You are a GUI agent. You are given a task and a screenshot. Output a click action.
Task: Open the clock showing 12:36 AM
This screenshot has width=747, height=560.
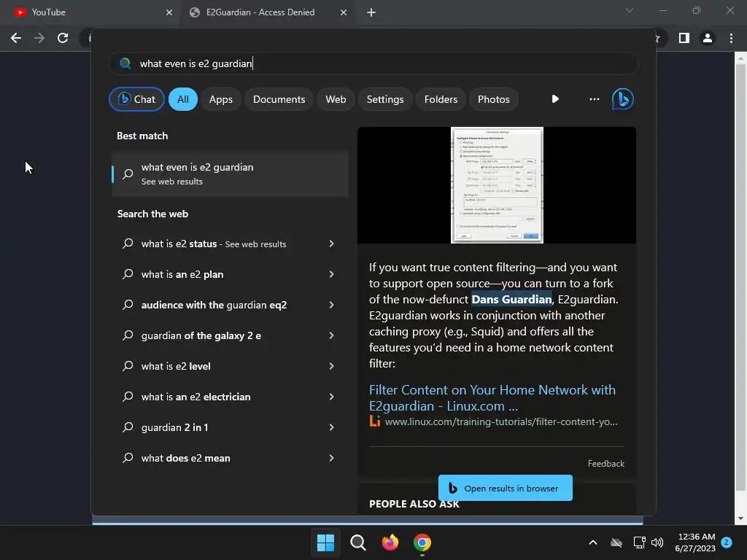pyautogui.click(x=695, y=542)
